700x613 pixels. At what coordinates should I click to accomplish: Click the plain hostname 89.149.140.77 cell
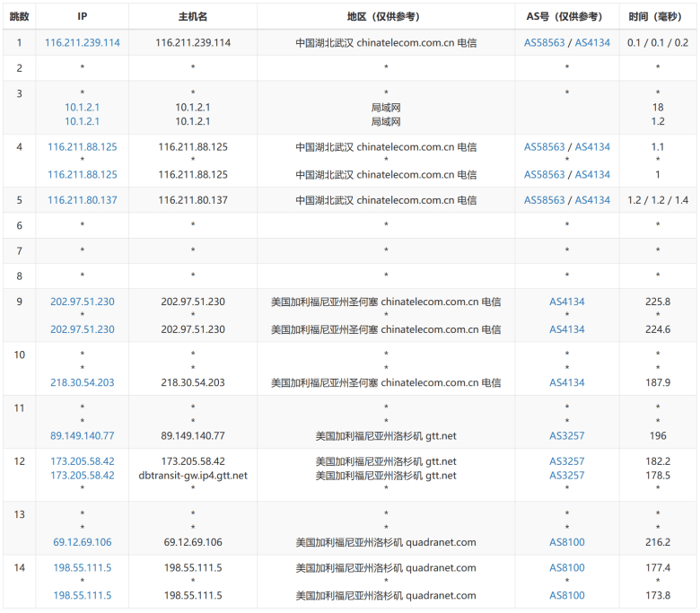(x=193, y=436)
